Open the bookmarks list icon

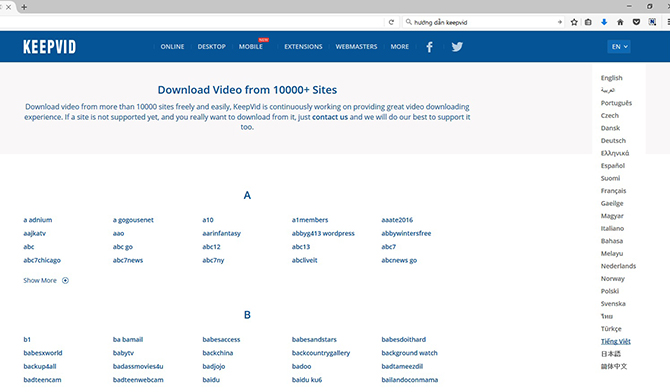pyautogui.click(x=588, y=22)
